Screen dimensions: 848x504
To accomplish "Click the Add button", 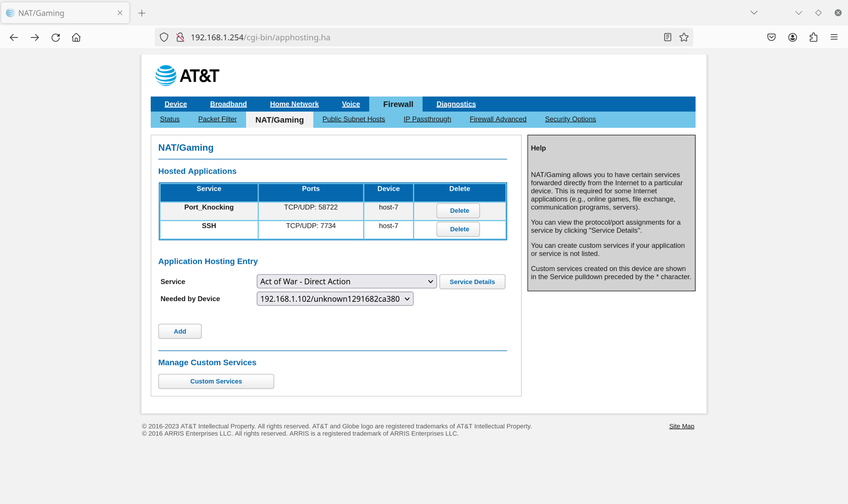I will point(180,332).
